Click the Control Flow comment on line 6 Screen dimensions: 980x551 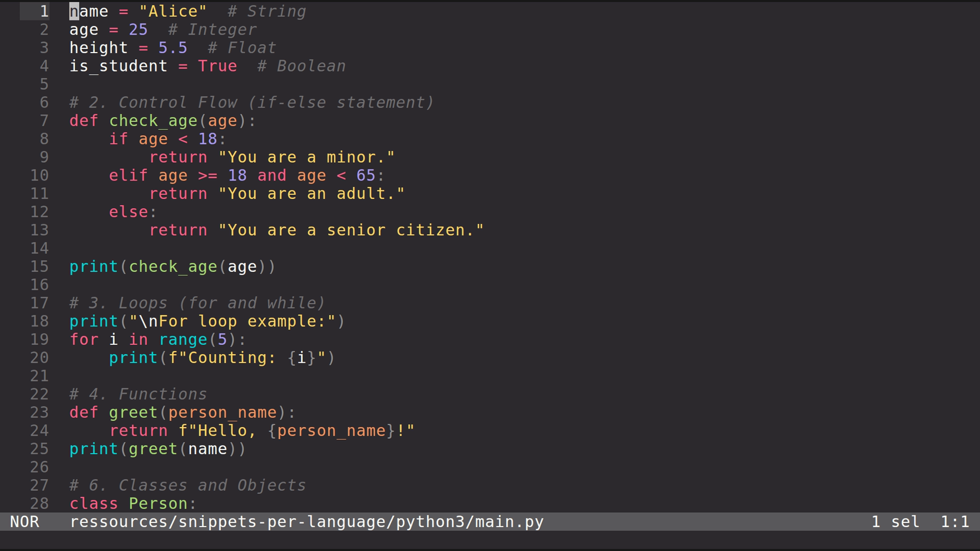(250, 102)
